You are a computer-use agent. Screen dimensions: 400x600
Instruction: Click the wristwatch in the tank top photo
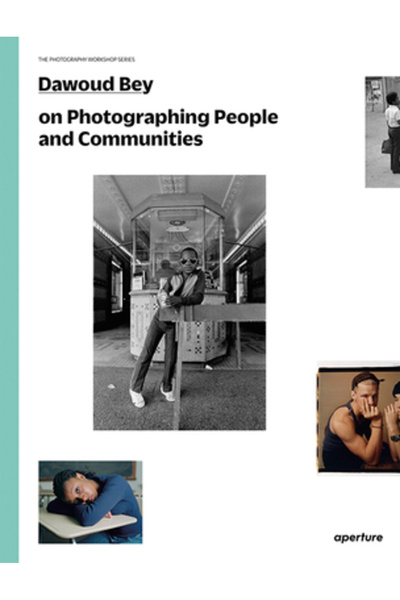(x=395, y=438)
